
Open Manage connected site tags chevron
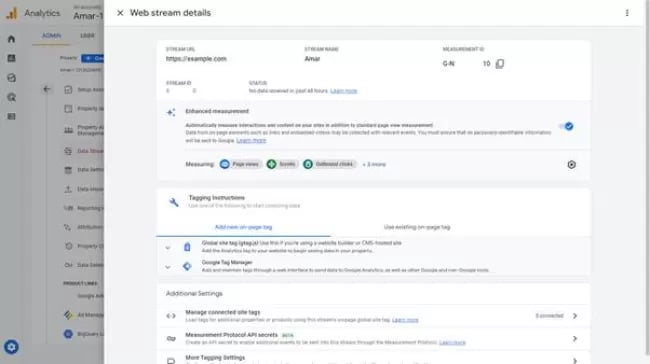[575, 316]
